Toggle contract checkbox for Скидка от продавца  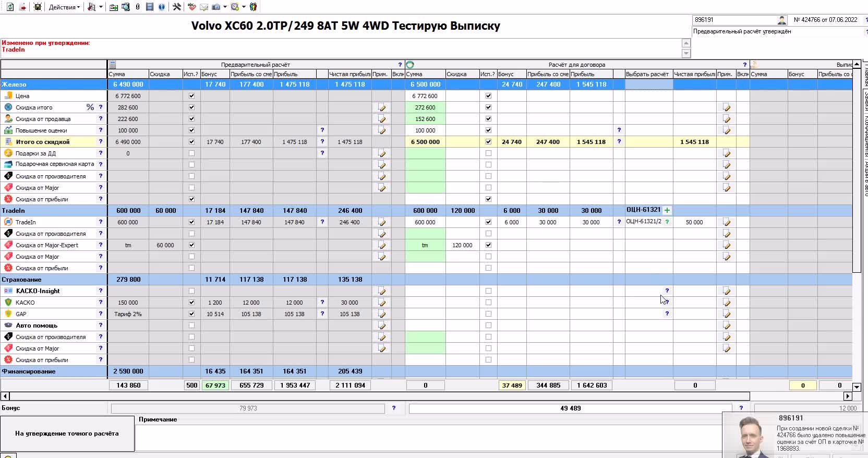pos(488,119)
